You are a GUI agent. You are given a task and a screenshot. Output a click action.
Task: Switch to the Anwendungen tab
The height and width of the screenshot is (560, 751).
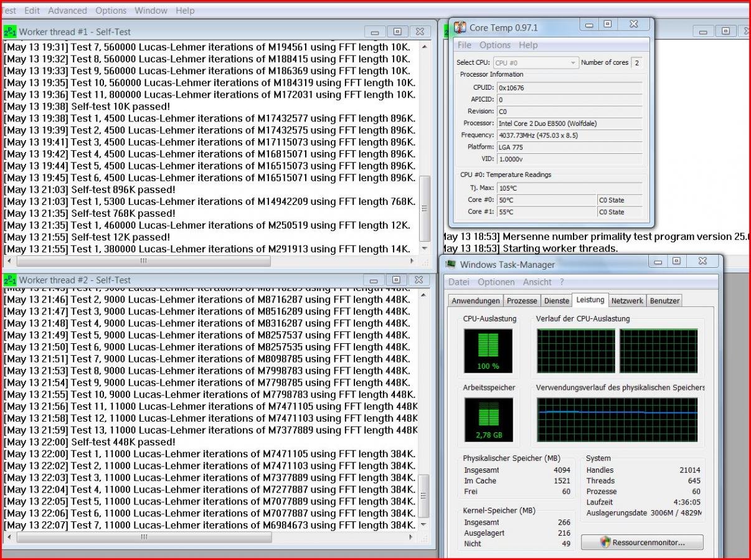pyautogui.click(x=476, y=301)
